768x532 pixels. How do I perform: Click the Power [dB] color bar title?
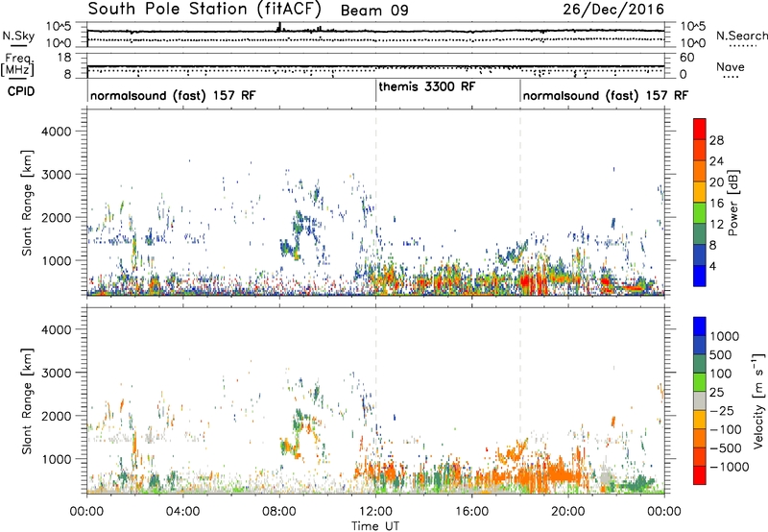[733, 203]
